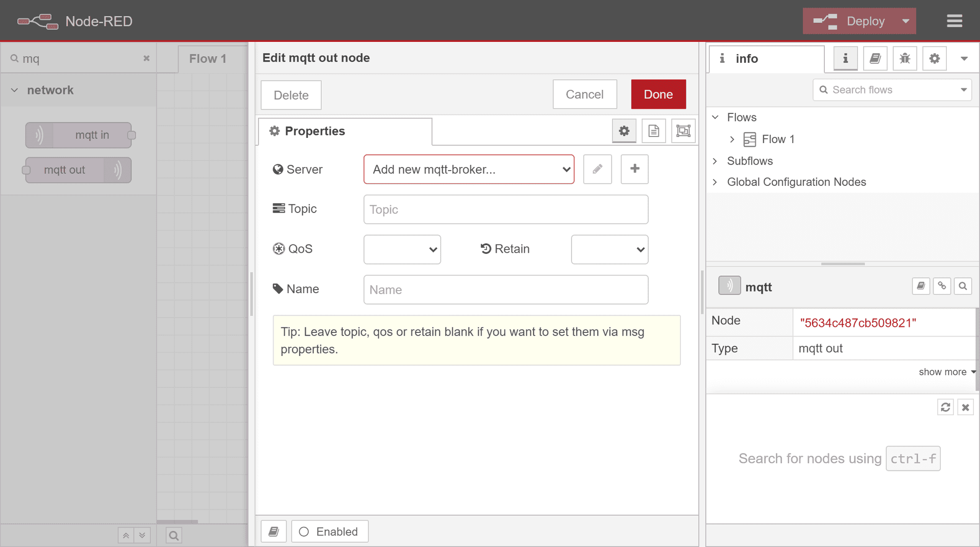Screen dimensions: 980x547
Task: Click Done to save the node
Action: click(x=658, y=94)
